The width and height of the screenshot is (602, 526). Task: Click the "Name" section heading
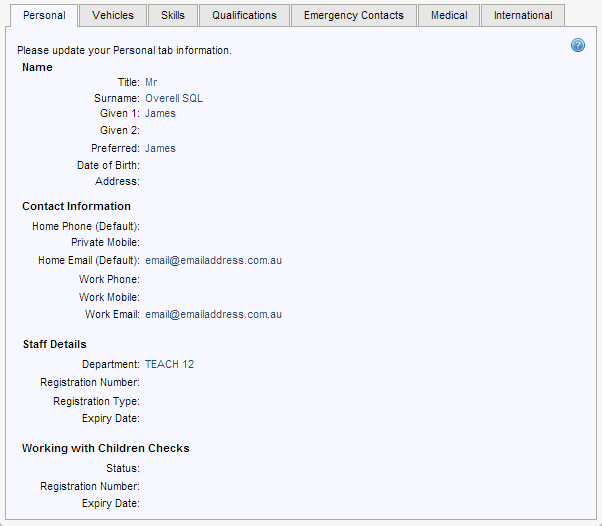pyautogui.click(x=37, y=67)
